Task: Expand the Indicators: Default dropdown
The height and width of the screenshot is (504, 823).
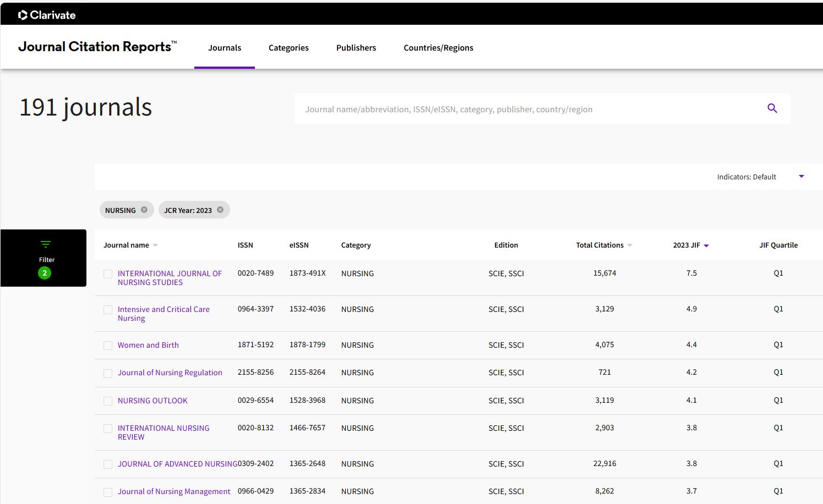Action: click(801, 177)
